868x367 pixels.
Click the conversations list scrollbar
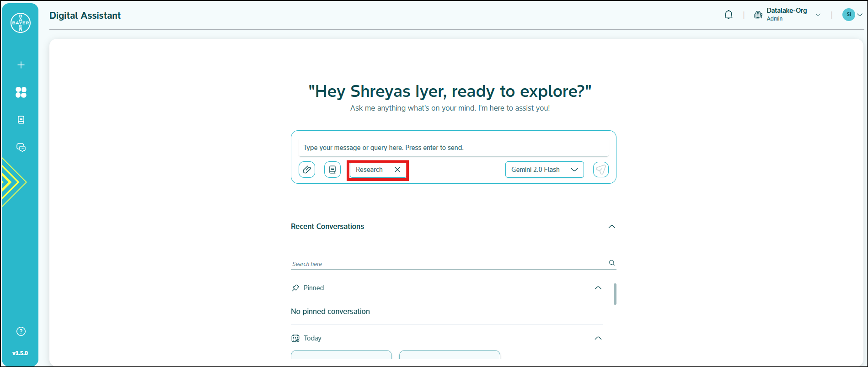click(x=615, y=294)
